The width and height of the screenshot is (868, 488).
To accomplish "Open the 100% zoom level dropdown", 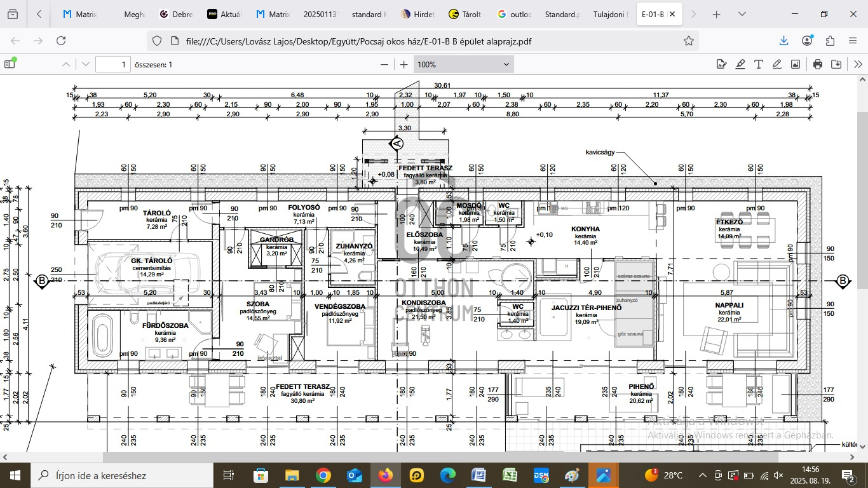I will tap(464, 64).
